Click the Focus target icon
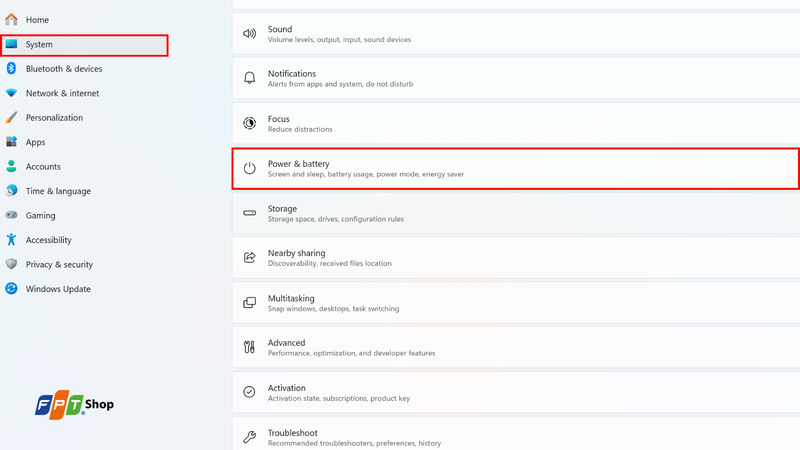 coord(249,123)
